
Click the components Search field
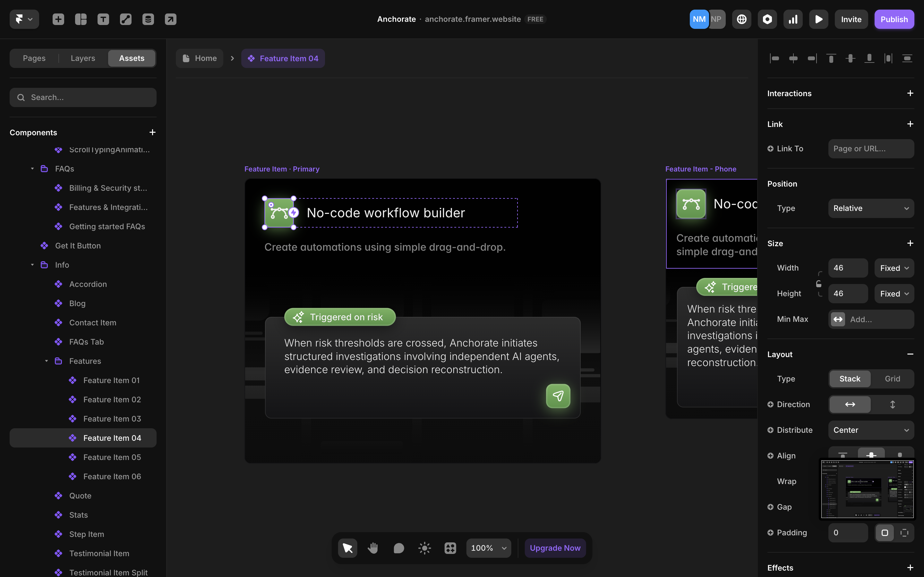83,97
